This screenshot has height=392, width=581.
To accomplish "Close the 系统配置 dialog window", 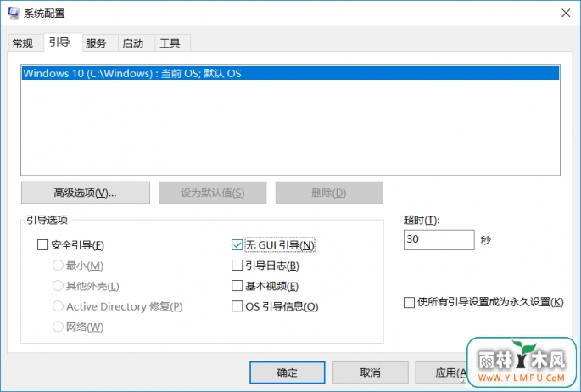I will tap(566, 13).
